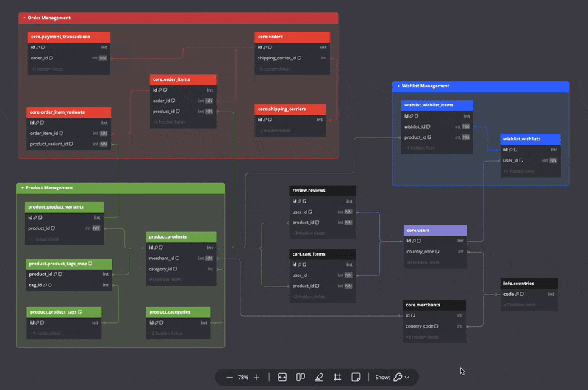Expand +8 hidden fields in core.orders
588x390 pixels.
click(274, 69)
